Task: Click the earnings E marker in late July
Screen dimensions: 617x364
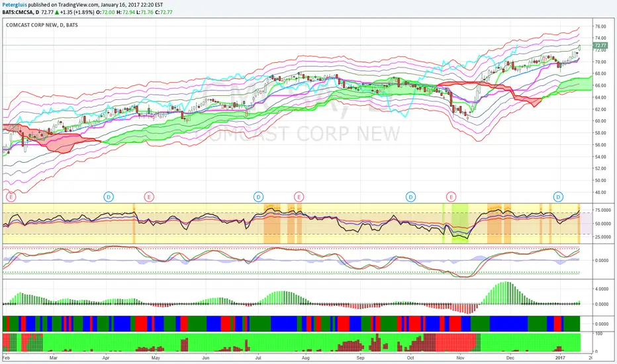Action: tap(299, 197)
